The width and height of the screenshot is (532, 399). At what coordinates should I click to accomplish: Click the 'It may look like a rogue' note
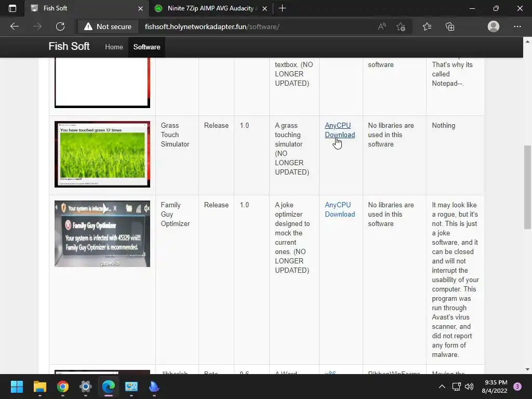coord(455,280)
